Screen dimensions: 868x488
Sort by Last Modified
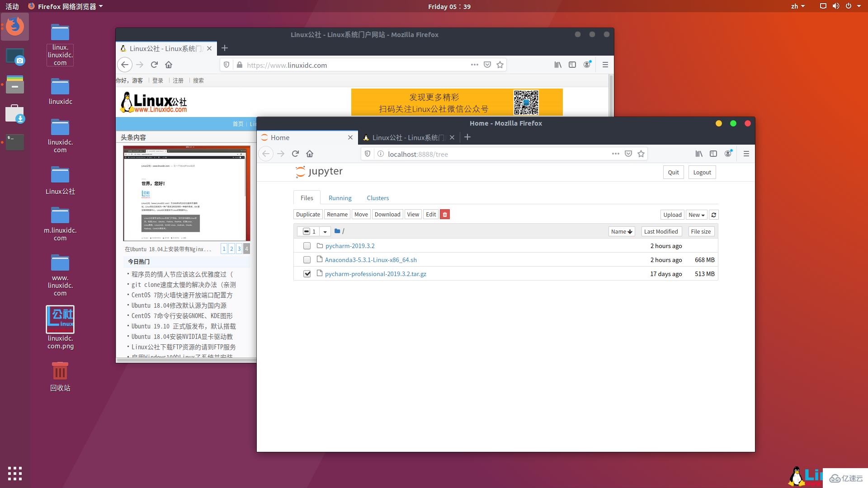(661, 231)
